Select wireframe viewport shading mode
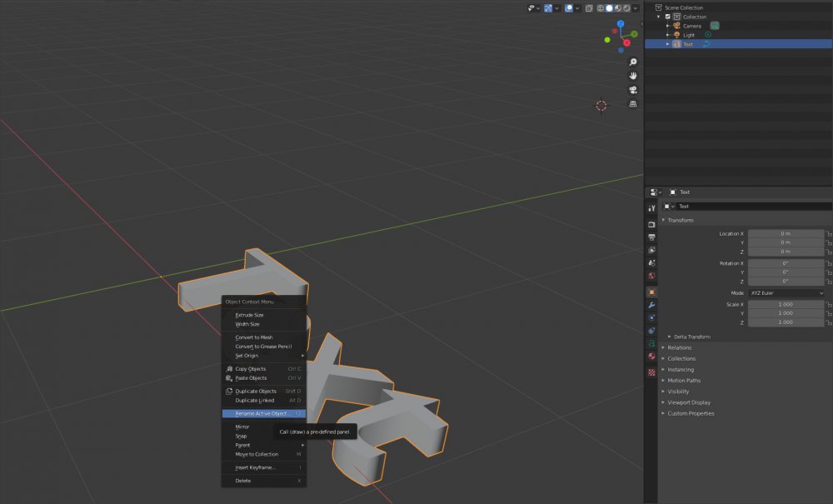This screenshot has height=504, width=833. (600, 8)
